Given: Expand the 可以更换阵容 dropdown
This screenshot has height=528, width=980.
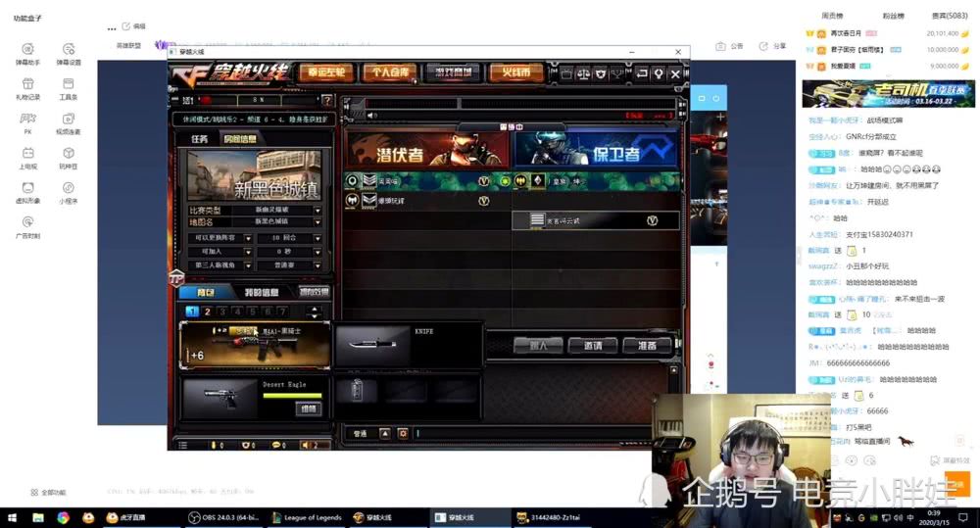Looking at the screenshot, I should click(x=248, y=238).
